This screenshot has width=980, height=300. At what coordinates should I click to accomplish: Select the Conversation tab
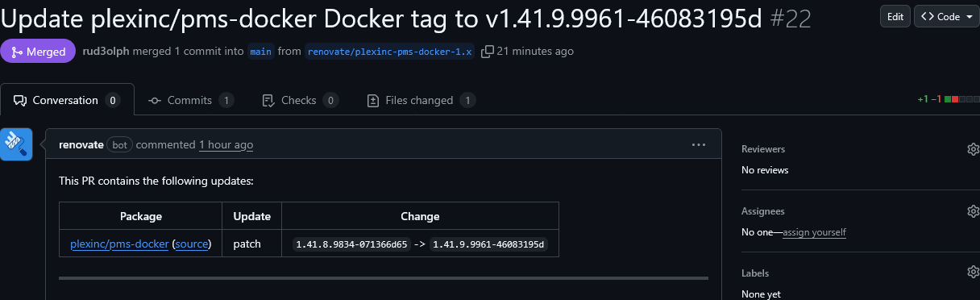[67, 101]
